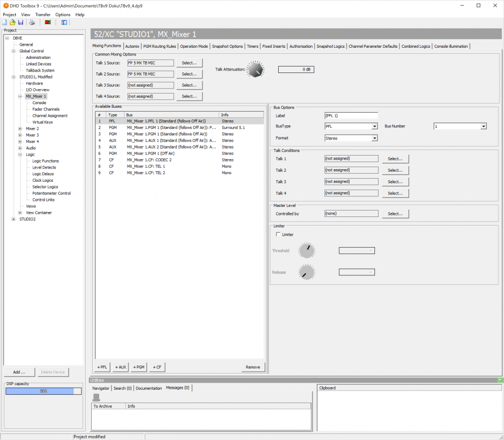Click Select next to Talk 3 Source
The width and height of the screenshot is (504, 440).
pyautogui.click(x=190, y=85)
